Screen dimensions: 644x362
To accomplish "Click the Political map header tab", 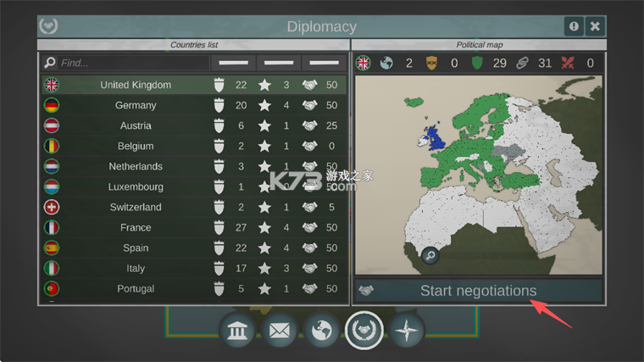I will click(479, 44).
